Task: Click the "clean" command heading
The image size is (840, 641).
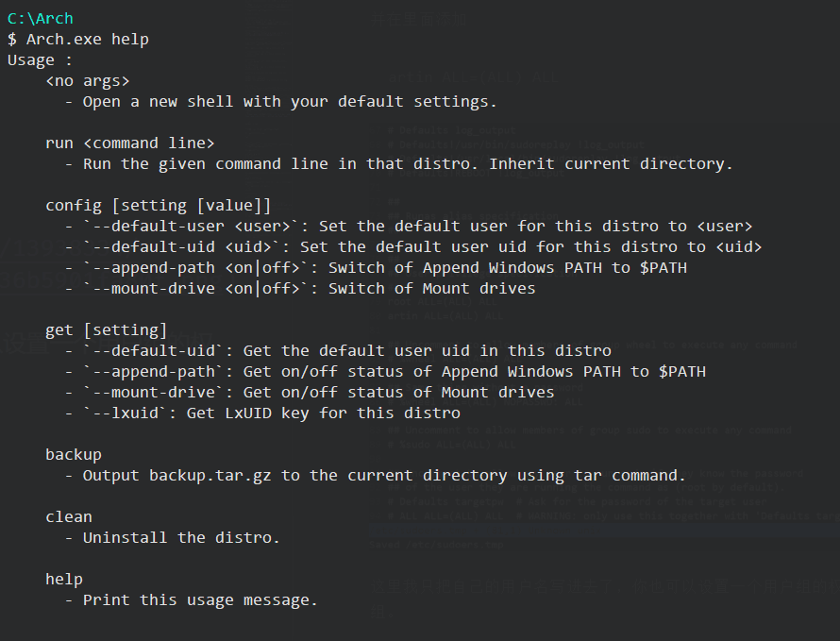Action: [68, 516]
